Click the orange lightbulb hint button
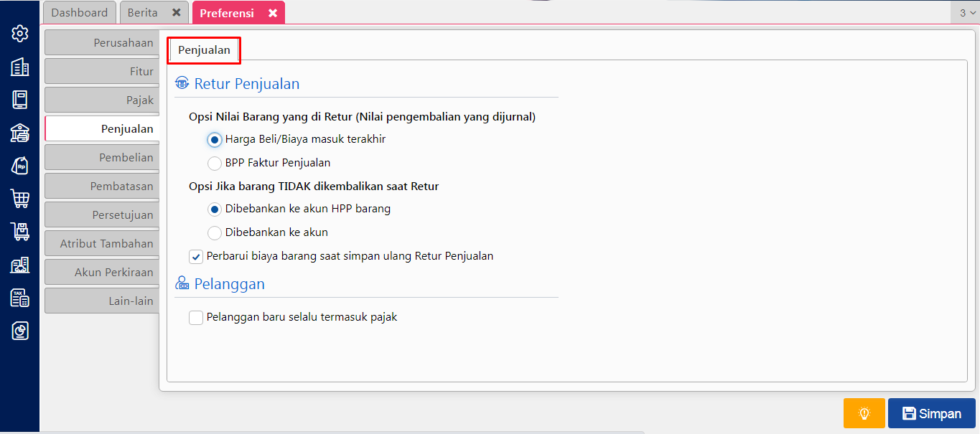980x434 pixels. [864, 413]
